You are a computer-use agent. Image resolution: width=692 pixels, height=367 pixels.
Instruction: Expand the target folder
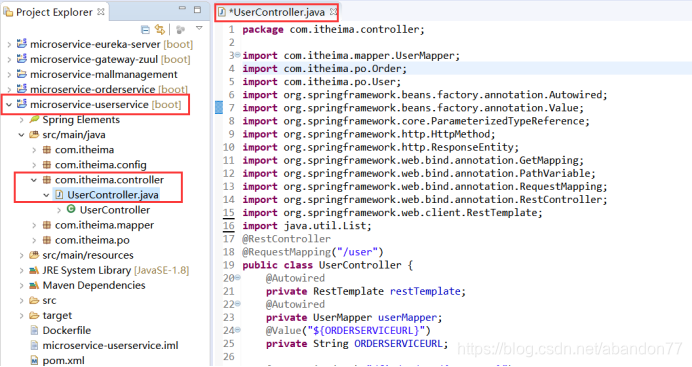22,316
